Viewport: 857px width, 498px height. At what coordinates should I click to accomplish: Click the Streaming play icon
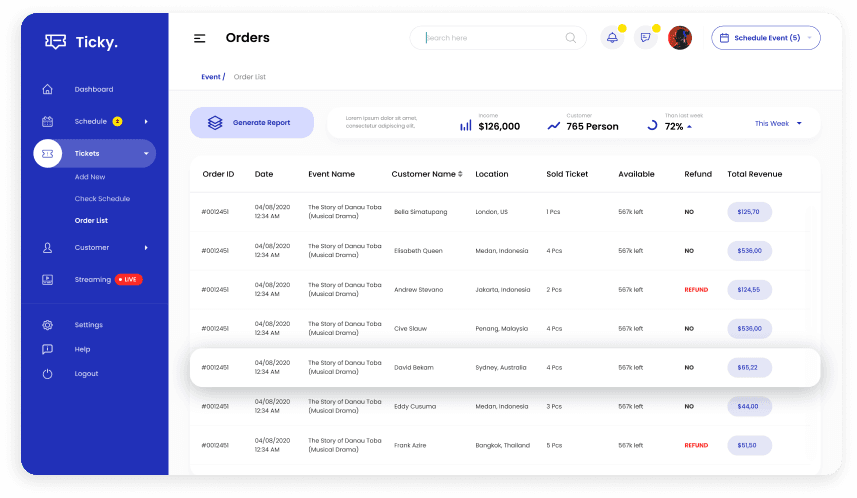click(48, 279)
